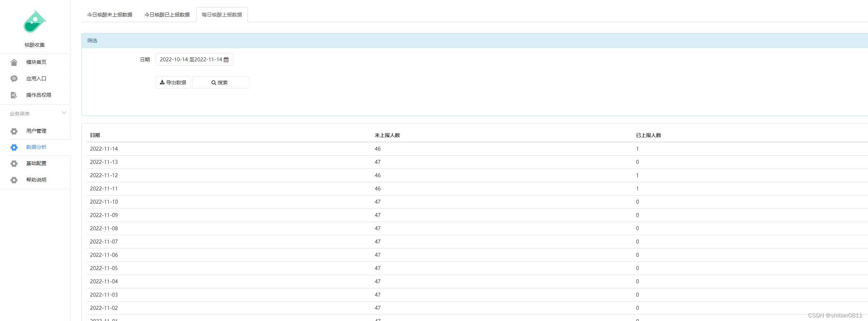Click unreported count 46 for 2022-11-11
Viewport: 868px width, 321px height.
pos(378,189)
